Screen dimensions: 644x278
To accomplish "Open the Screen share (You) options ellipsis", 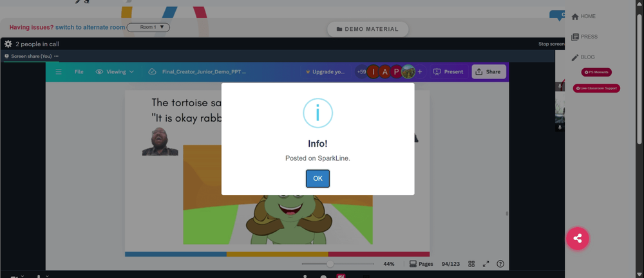I will [56, 56].
